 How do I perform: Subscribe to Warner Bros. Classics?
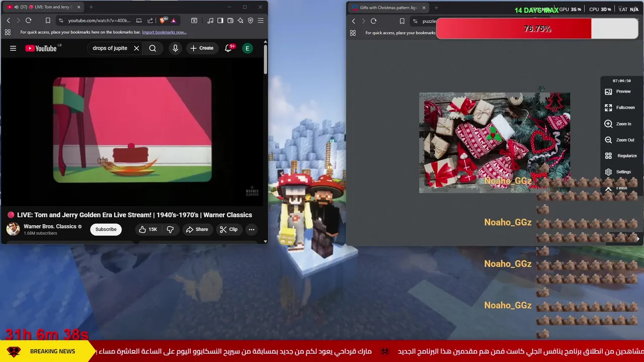click(106, 229)
